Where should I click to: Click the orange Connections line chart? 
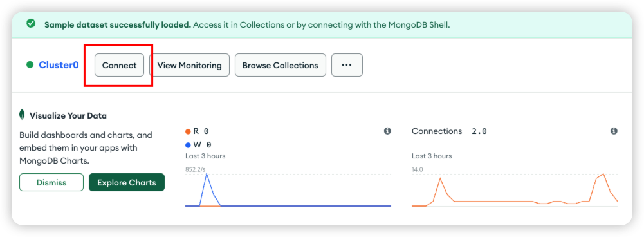(x=515, y=190)
